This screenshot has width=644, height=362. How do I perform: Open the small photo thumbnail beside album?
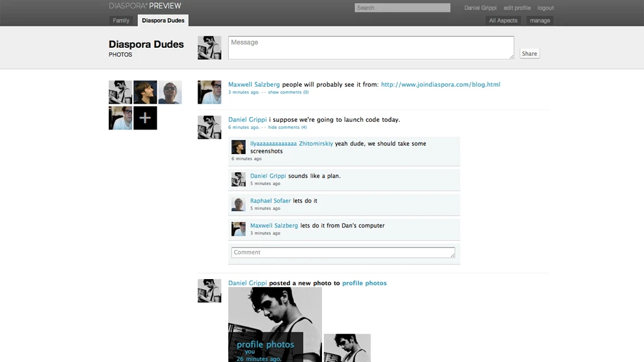click(347, 348)
